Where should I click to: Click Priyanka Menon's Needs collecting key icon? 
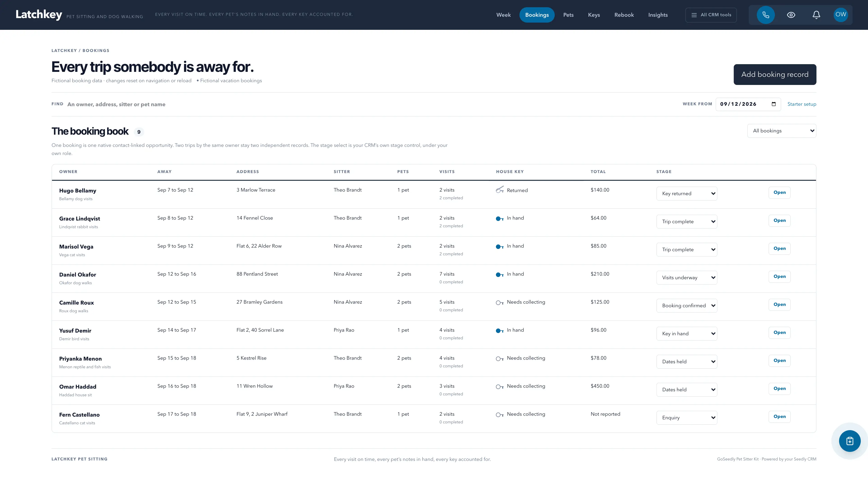500,359
